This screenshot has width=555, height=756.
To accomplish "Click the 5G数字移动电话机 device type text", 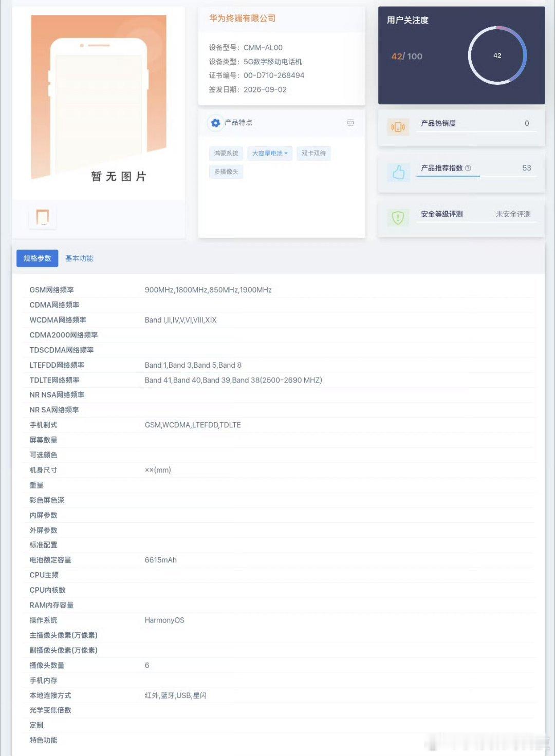I will 273,62.
